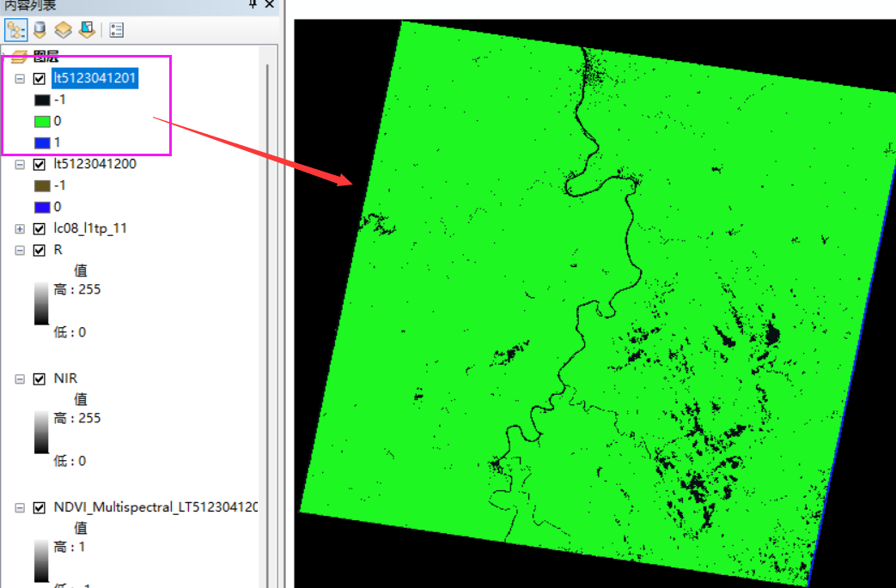
Task: Select the 图层 data frame label
Action: (x=47, y=56)
